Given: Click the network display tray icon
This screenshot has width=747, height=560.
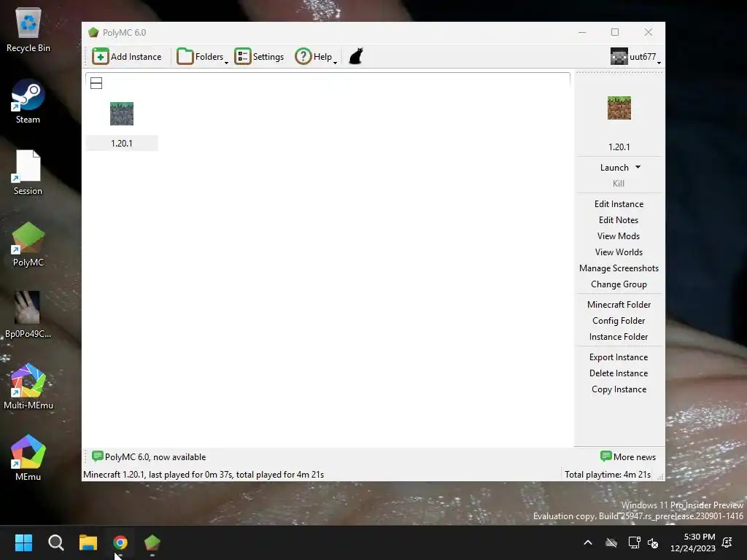Looking at the screenshot, I should click(x=634, y=542).
